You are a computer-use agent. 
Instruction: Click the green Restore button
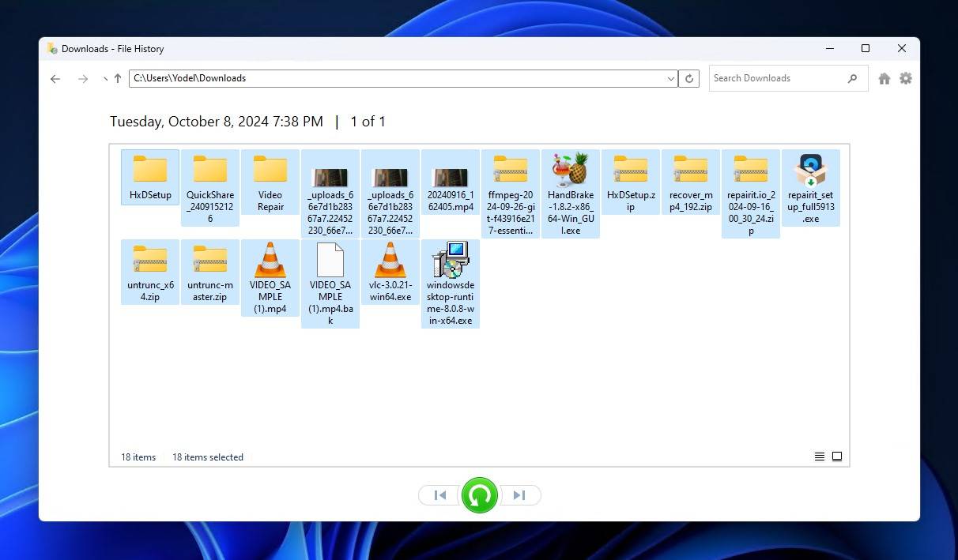tap(479, 495)
